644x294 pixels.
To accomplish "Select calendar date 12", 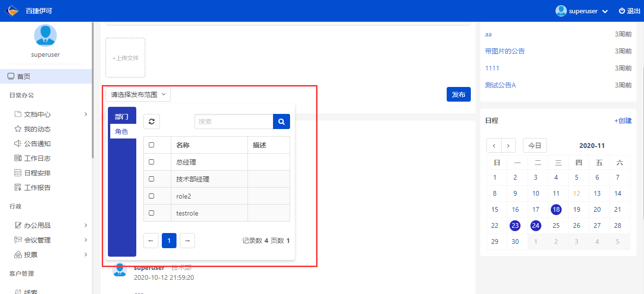I will tap(576, 193).
